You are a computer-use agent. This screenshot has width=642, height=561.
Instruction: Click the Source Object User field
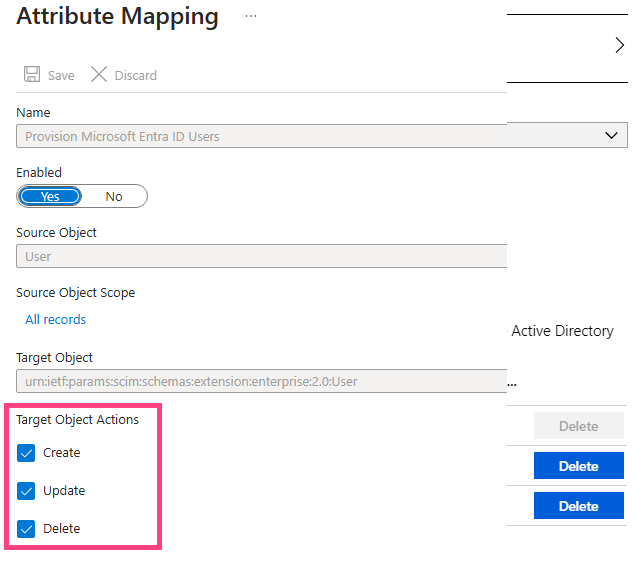tap(262, 256)
